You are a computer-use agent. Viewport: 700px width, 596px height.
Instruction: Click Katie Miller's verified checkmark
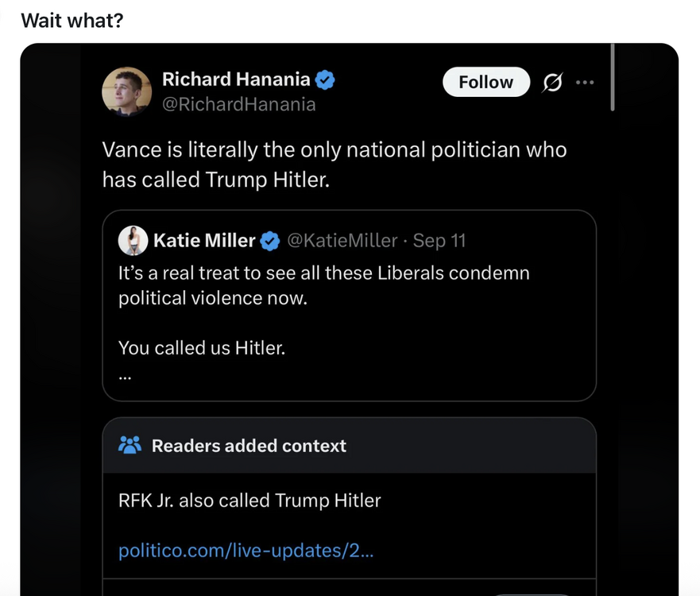(x=268, y=240)
